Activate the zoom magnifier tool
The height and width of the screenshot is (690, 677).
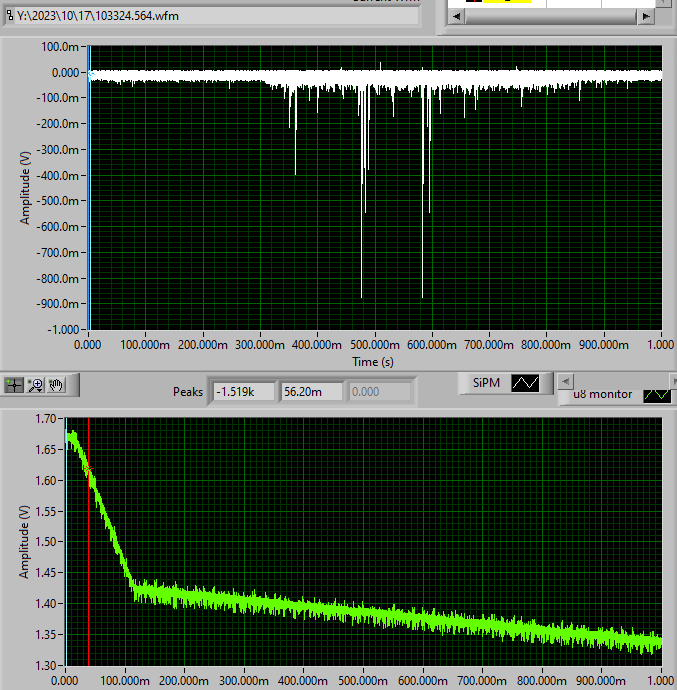click(35, 385)
